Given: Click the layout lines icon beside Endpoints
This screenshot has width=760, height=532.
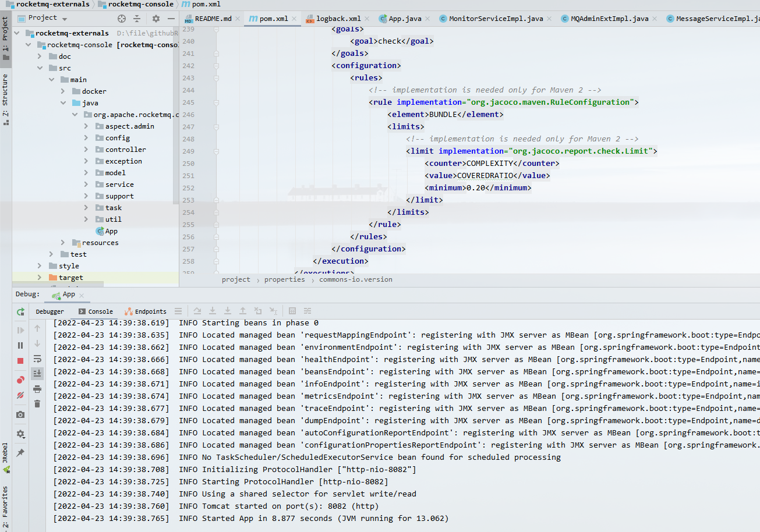Looking at the screenshot, I should pyautogui.click(x=178, y=311).
